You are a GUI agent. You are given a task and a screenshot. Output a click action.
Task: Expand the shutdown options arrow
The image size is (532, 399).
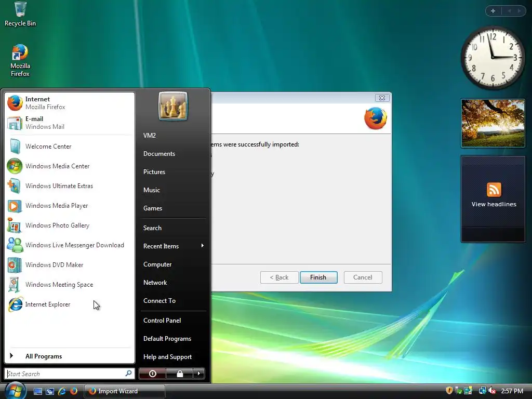click(199, 374)
